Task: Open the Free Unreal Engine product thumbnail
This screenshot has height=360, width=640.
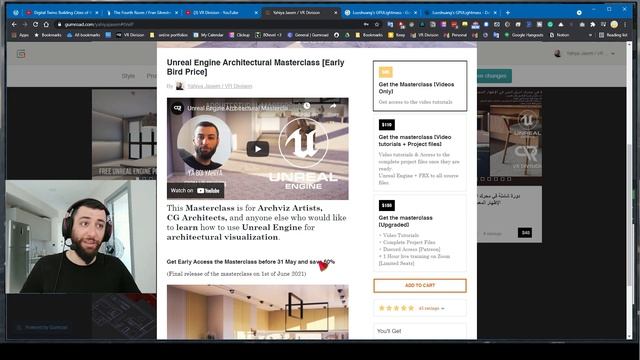Action: pyautogui.click(x=124, y=135)
